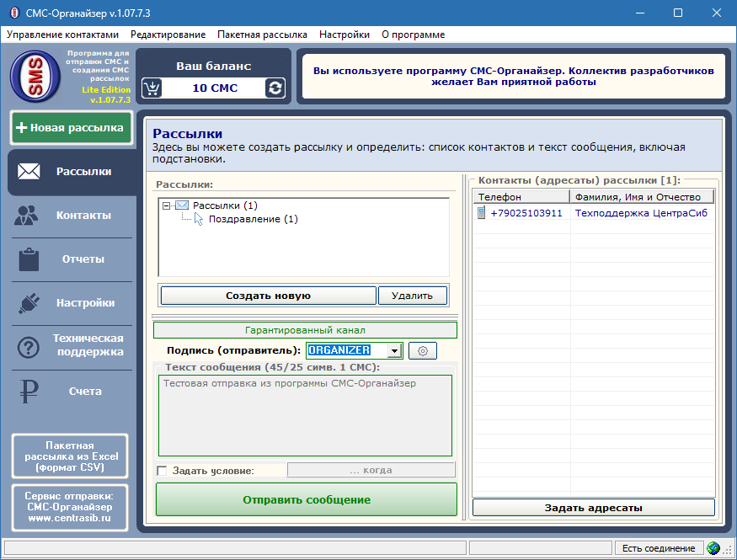Screen dimensions: 737x560
Task: Collapse the Рассылки tree node
Action: [x=167, y=205]
